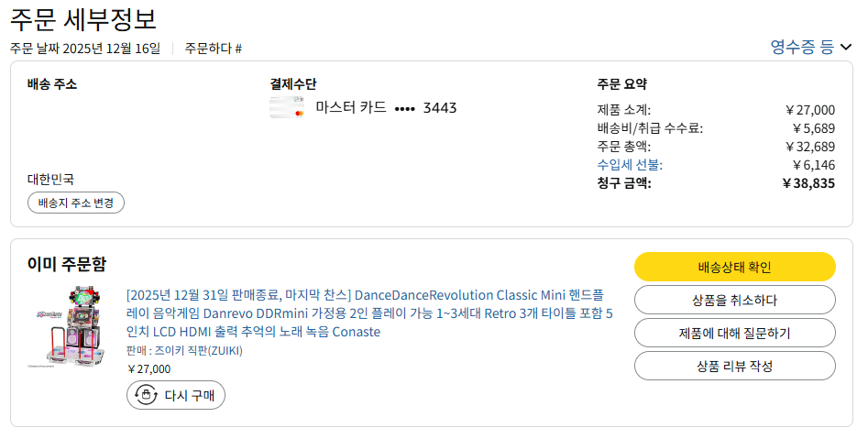
Task: Open the 수입세 선불 link
Action: click(x=630, y=165)
